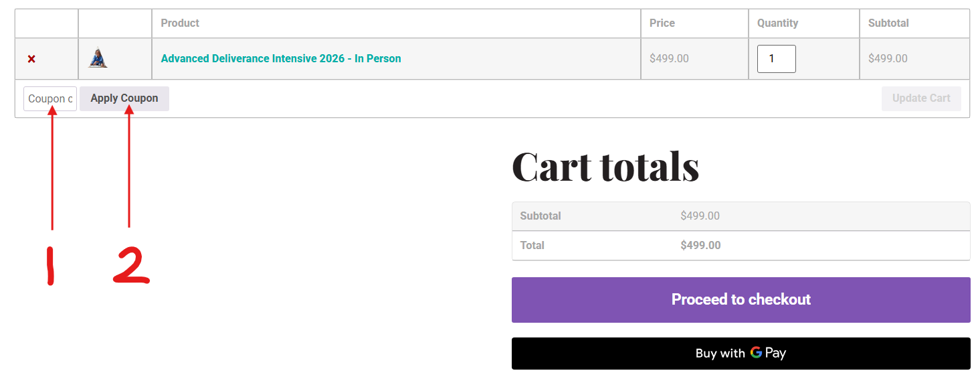This screenshot has height=385, width=980.
Task: Click the Cart totals heading
Action: pyautogui.click(x=605, y=166)
